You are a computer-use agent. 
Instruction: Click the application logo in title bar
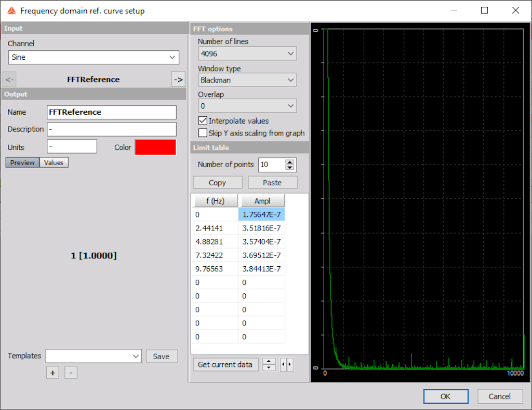tap(11, 11)
